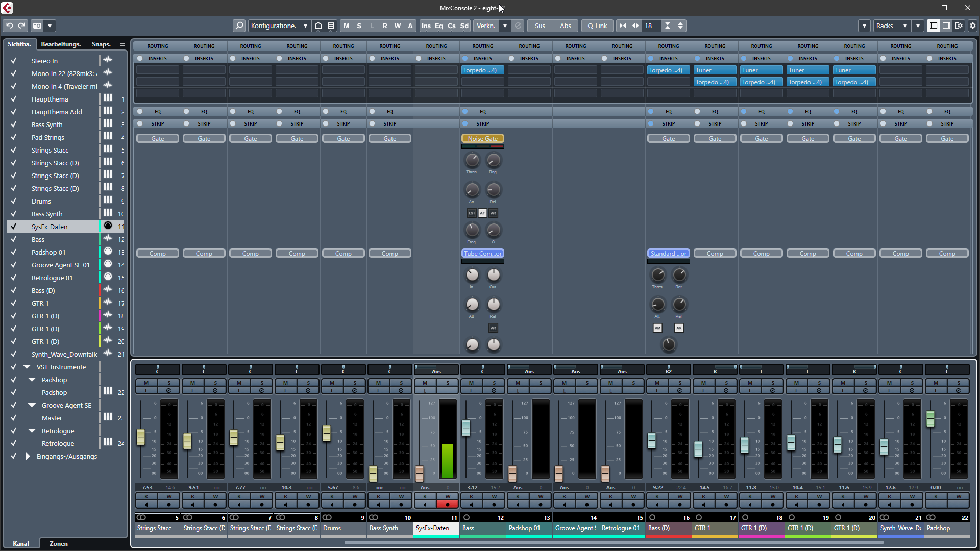This screenshot has width=980, height=551.
Task: Open the Konfigurationen dropdown
Action: point(279,26)
